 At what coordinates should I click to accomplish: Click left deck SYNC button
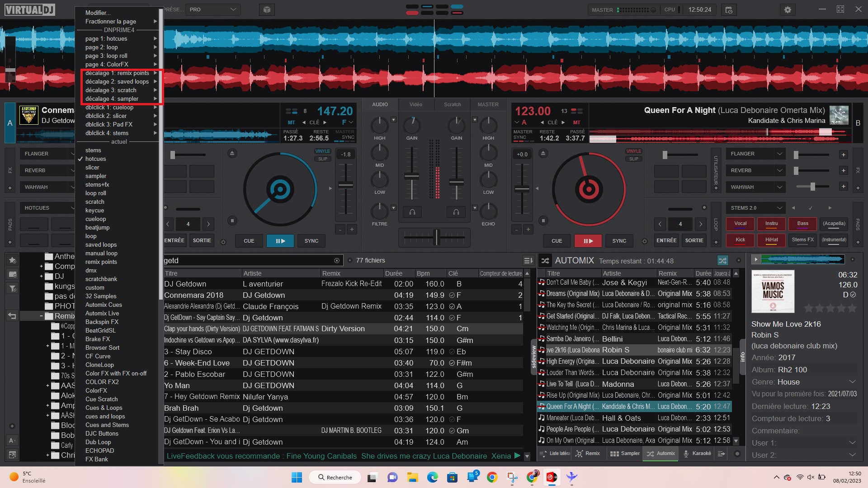tap(311, 241)
